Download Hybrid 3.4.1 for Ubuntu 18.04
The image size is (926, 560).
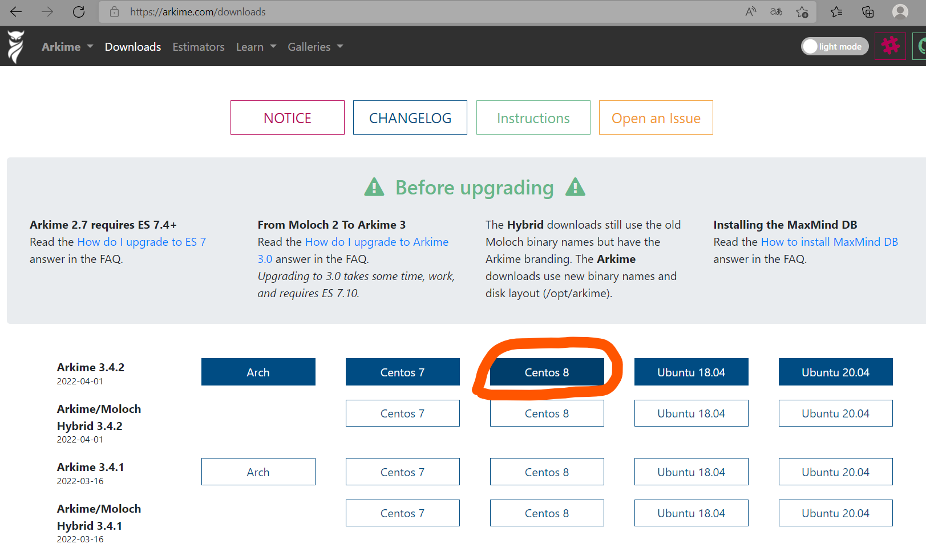tap(692, 513)
